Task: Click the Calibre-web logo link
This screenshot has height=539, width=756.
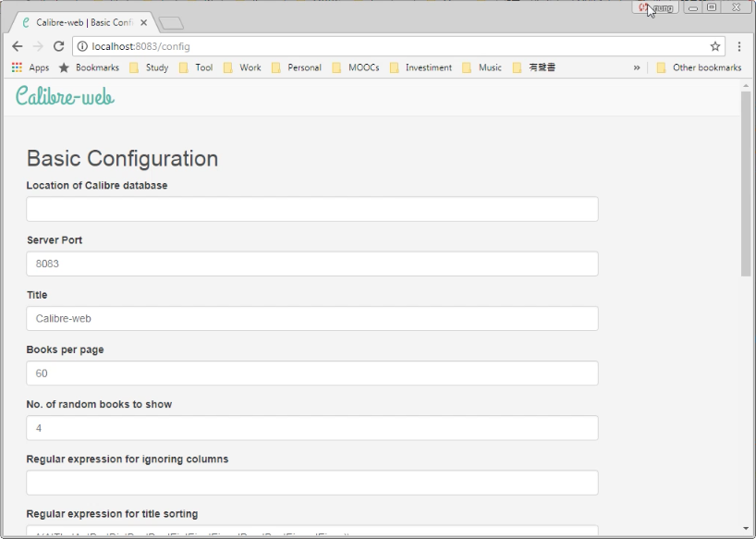Action: pyautogui.click(x=65, y=96)
